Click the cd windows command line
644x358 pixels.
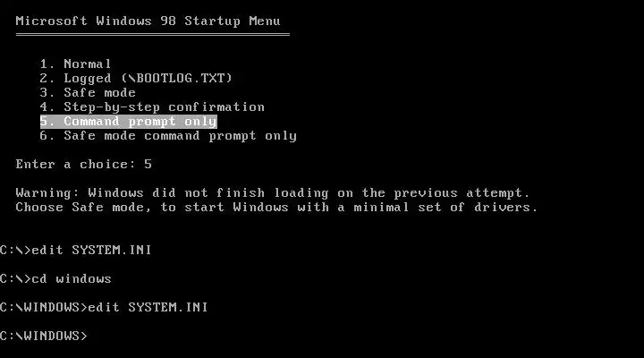(x=55, y=279)
